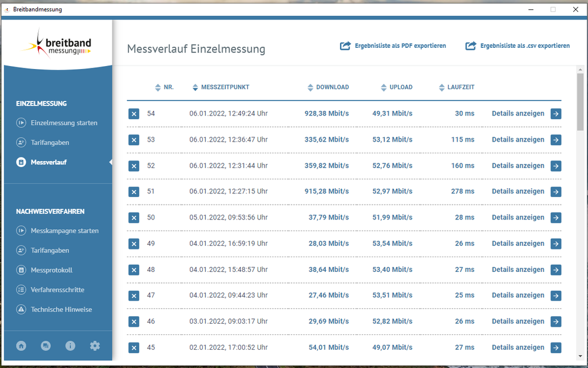Open the Ergebnisliste als PDF exportieren link
This screenshot has width=588, height=368.
(401, 45)
